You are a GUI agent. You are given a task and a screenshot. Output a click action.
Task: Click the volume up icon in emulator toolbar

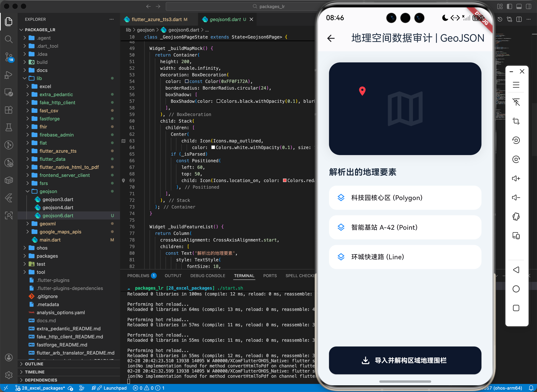pyautogui.click(x=516, y=178)
